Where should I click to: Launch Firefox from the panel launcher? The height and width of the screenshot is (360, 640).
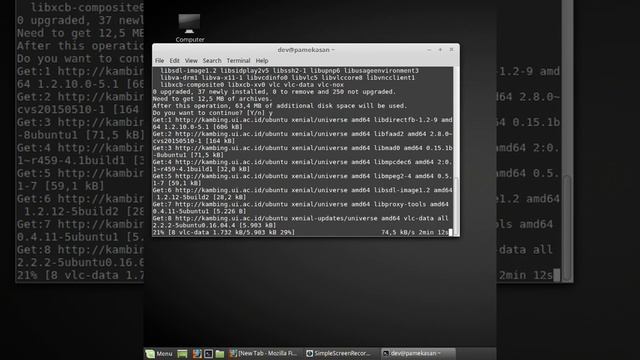pyautogui.click(x=197, y=353)
